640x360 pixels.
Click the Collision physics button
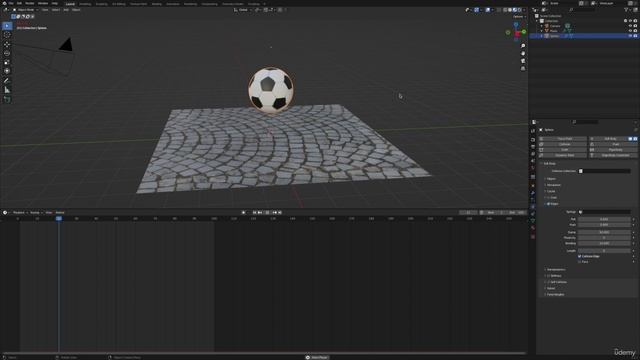563,144
